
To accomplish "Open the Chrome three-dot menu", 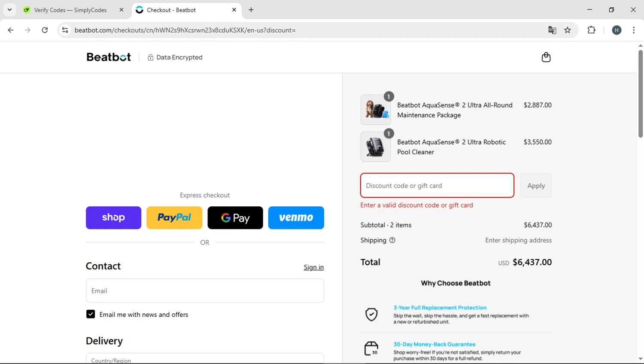I will 634,30.
